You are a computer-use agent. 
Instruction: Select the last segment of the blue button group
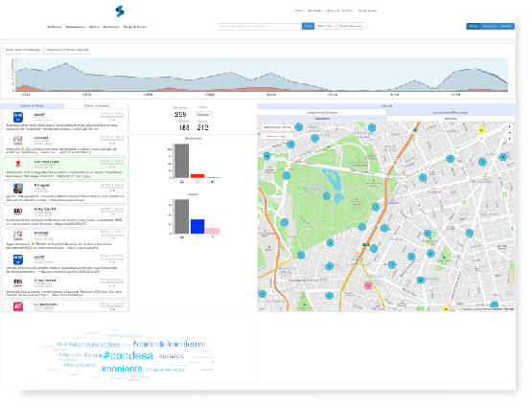tap(506, 26)
